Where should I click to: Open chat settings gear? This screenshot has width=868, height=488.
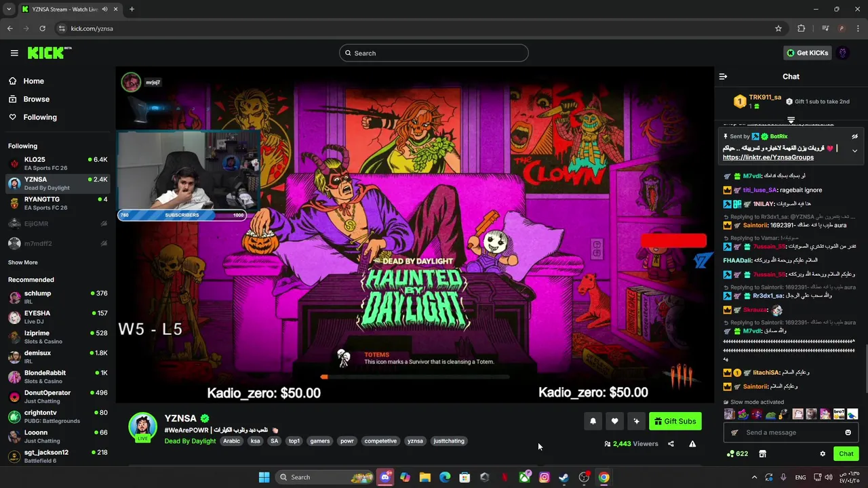(823, 453)
